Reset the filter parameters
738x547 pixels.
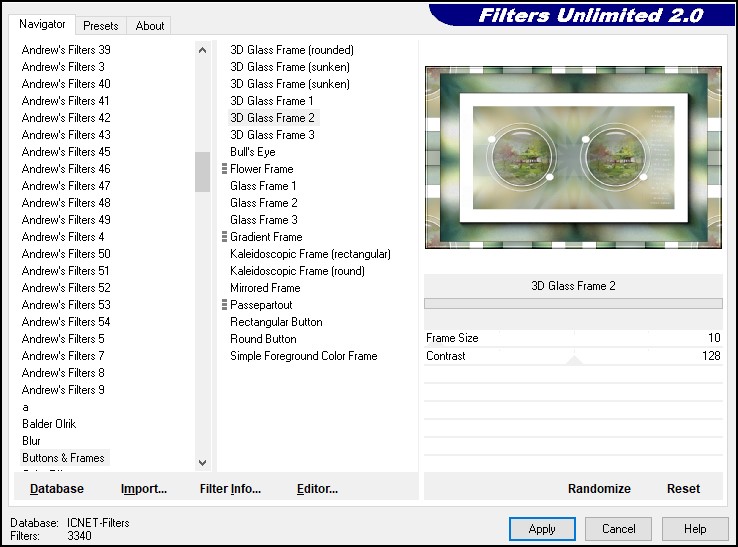coord(683,489)
